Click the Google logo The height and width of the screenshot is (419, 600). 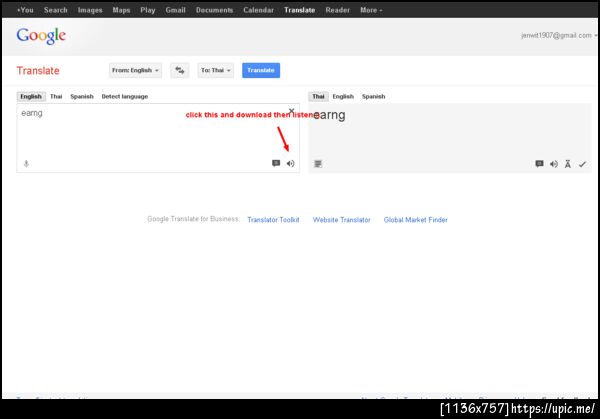[x=41, y=36]
